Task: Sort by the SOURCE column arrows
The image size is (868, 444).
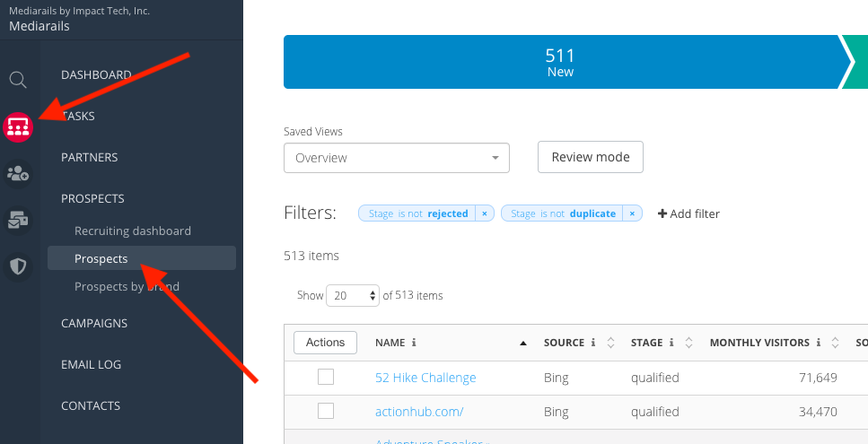Action: (x=610, y=343)
